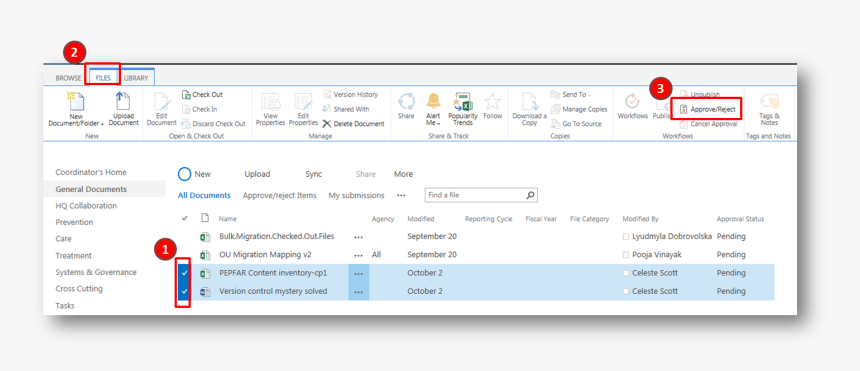The width and height of the screenshot is (860, 371).
Task: Click the More command link
Action: click(403, 174)
